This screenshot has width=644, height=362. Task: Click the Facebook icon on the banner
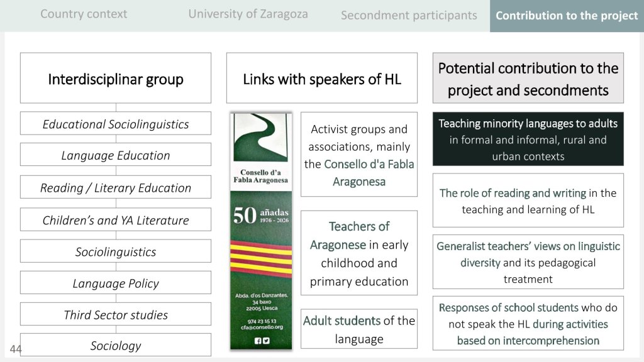tap(257, 340)
